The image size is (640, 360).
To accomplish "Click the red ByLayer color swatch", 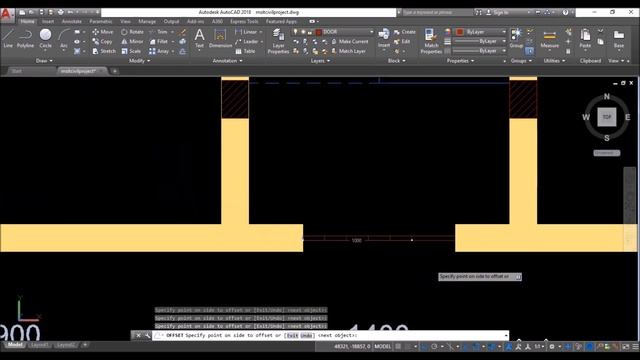I will (460, 32).
